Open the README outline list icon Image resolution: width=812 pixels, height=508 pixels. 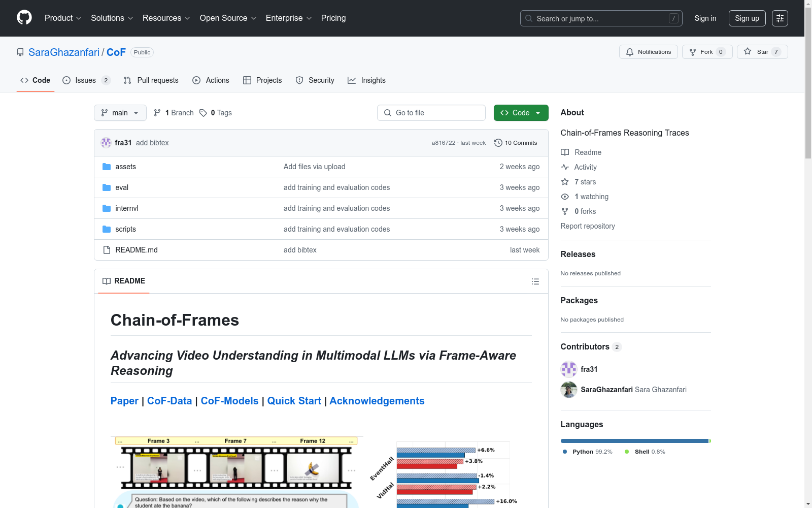[535, 281]
